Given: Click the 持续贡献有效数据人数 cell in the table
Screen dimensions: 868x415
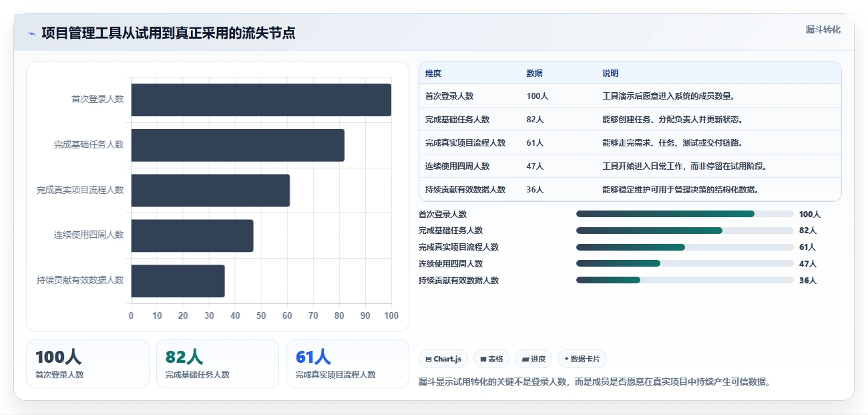Looking at the screenshot, I should (465, 190).
